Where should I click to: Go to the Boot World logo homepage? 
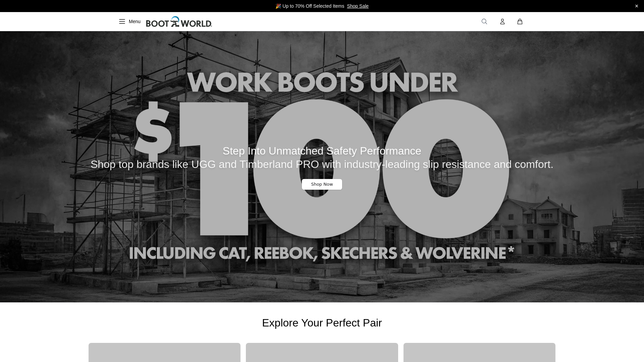pyautogui.click(x=179, y=21)
